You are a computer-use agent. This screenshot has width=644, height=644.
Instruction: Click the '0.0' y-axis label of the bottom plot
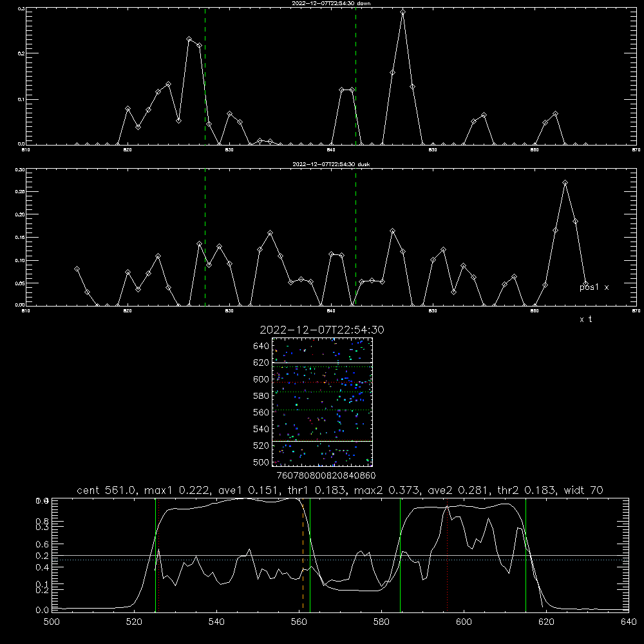point(43,611)
